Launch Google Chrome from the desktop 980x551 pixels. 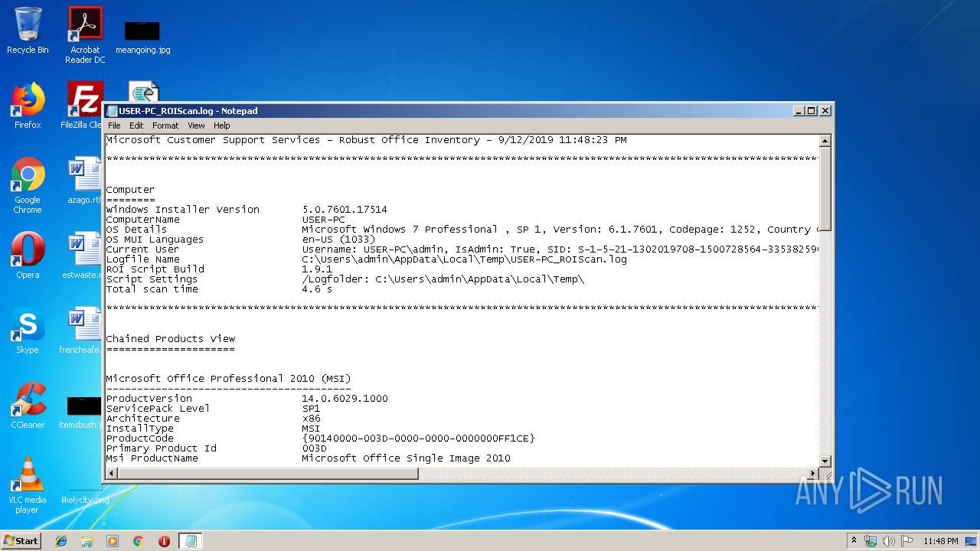[x=28, y=185]
